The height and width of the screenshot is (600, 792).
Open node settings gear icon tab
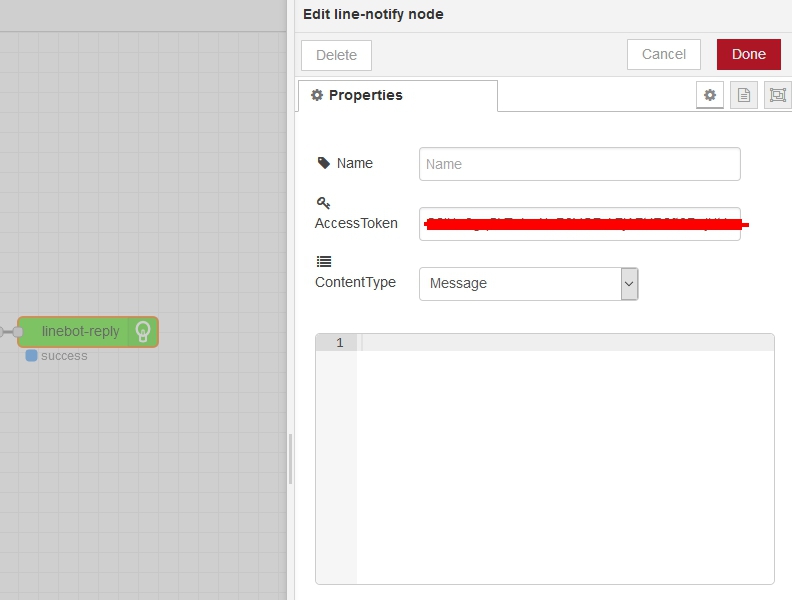(710, 95)
